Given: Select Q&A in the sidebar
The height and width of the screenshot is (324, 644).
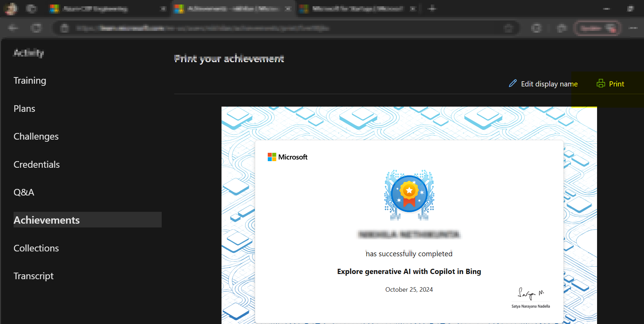Looking at the screenshot, I should [24, 192].
